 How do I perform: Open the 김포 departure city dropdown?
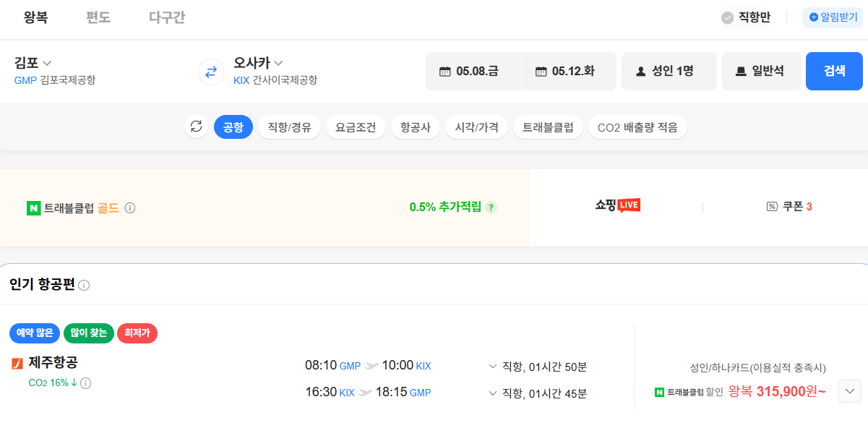(x=31, y=62)
